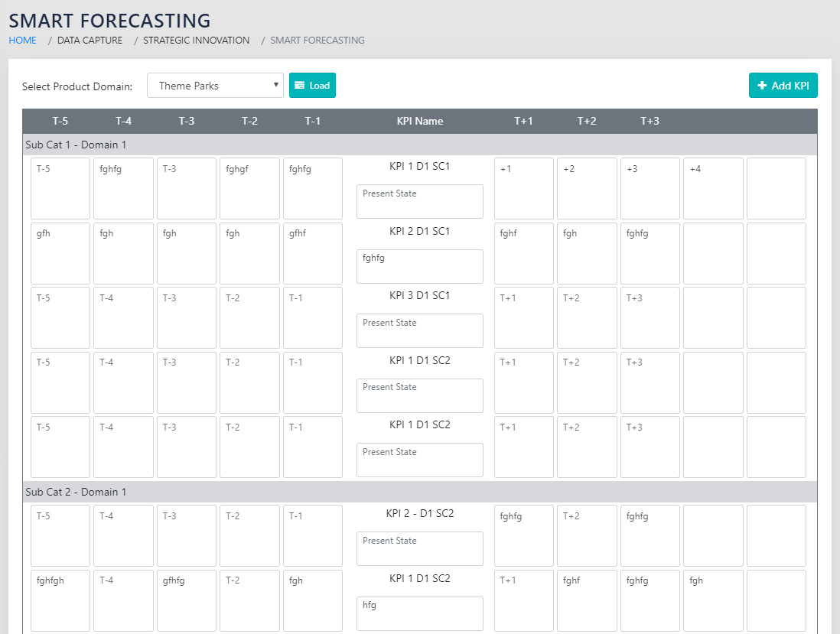The height and width of the screenshot is (634, 840).
Task: Focus the present state field containing "hfg"
Action: tap(419, 613)
